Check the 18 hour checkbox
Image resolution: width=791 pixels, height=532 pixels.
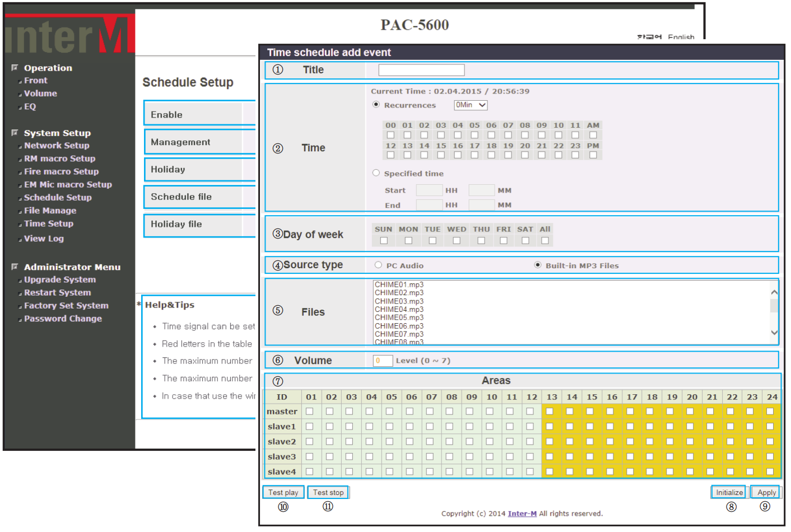pyautogui.click(x=491, y=155)
